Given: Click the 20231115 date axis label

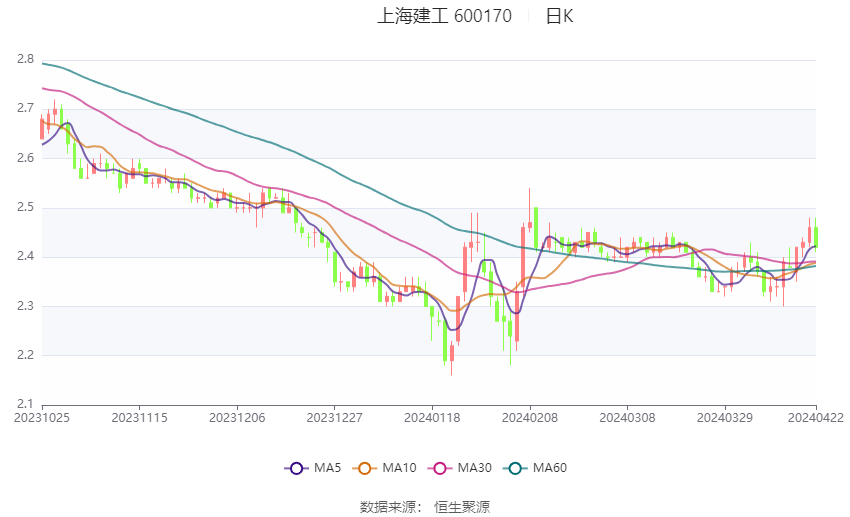Looking at the screenshot, I should 139,418.
